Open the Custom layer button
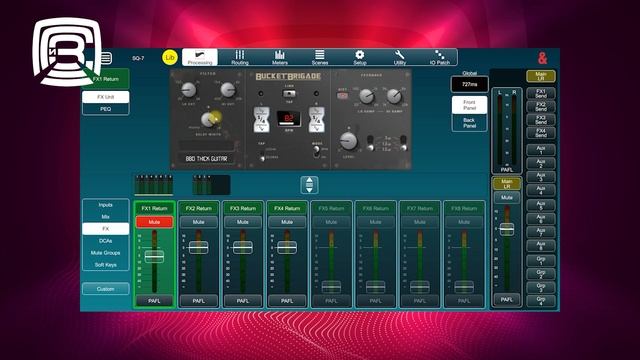 point(106,289)
